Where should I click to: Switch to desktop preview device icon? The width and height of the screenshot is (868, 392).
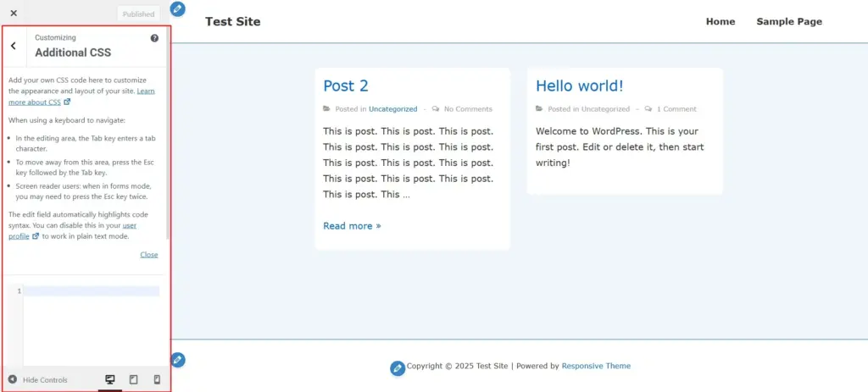110,380
